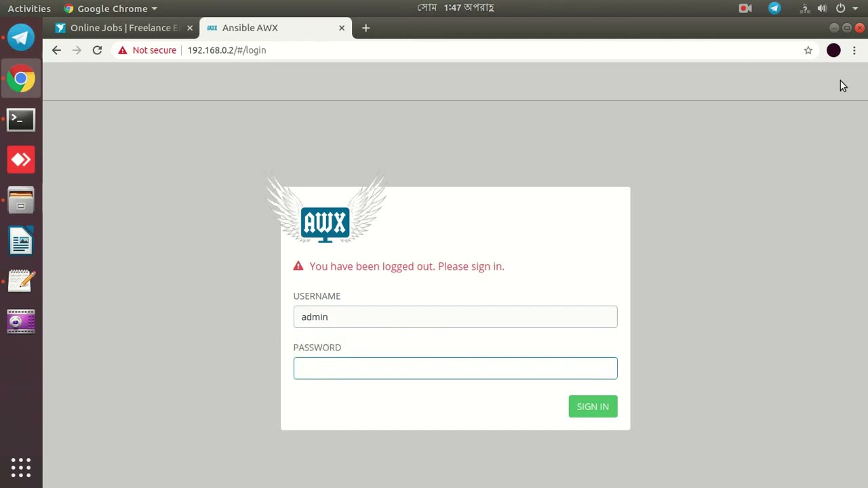Close the Ansible AWX tab
The image size is (868, 488).
(342, 28)
